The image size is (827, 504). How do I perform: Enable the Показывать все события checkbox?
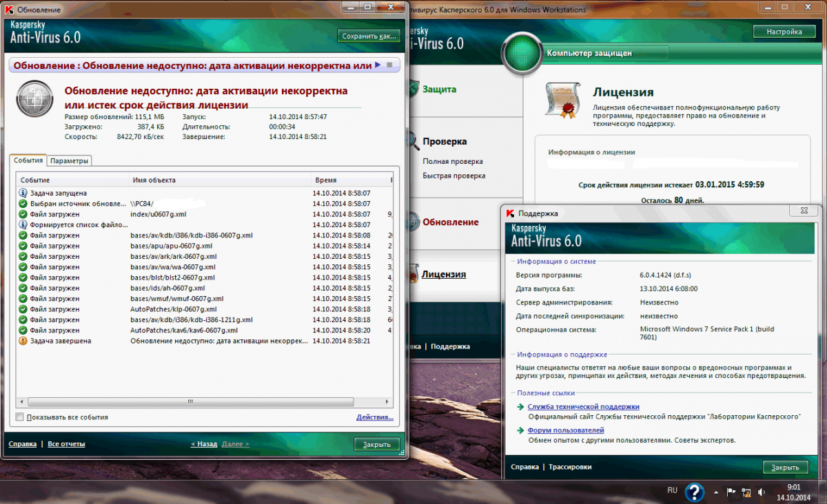point(19,417)
